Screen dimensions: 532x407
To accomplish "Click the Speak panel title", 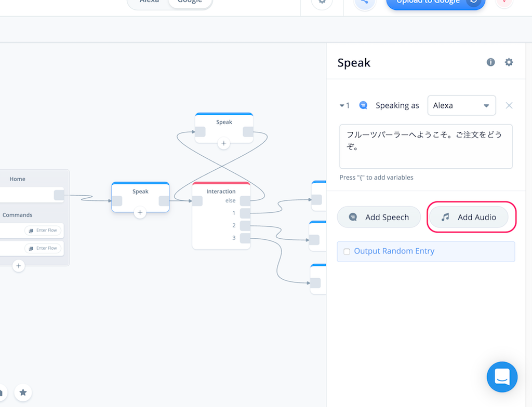I will [x=354, y=63].
